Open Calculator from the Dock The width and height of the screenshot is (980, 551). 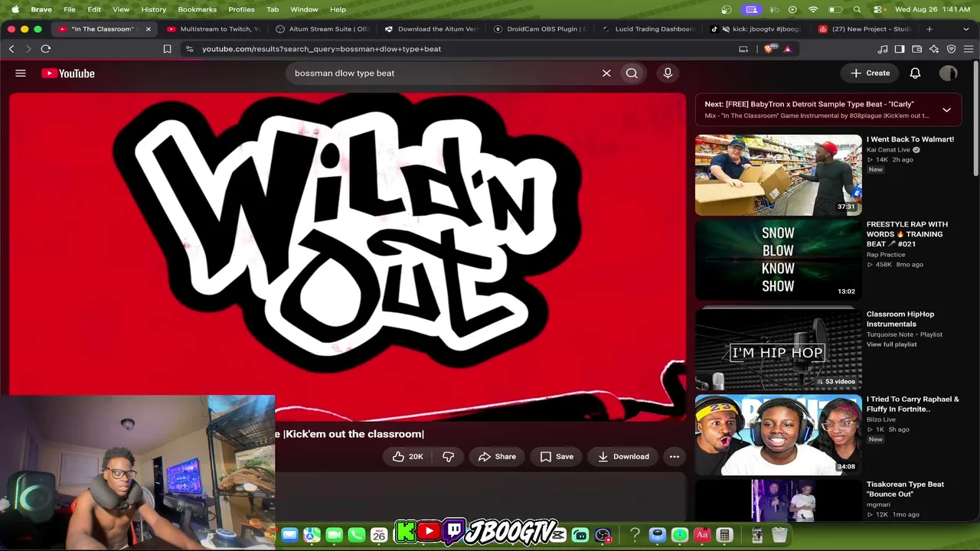724,536
